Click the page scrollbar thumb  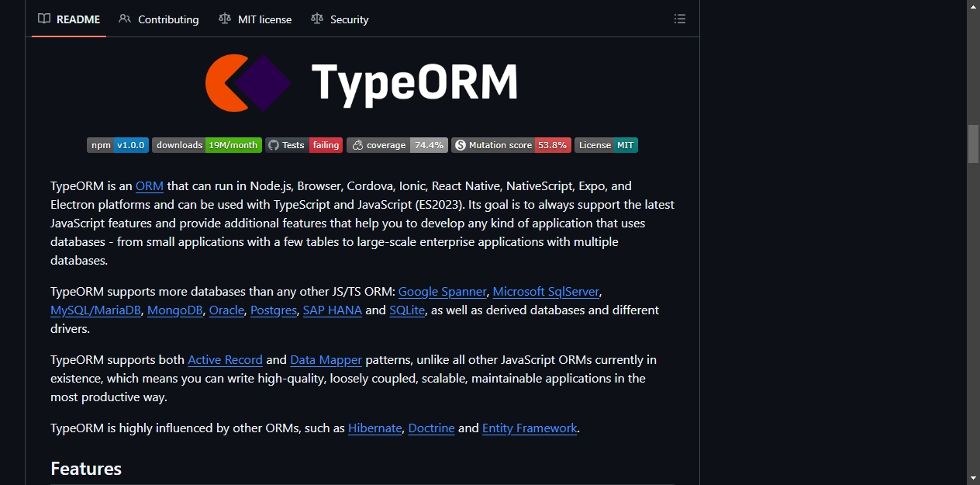[x=973, y=144]
